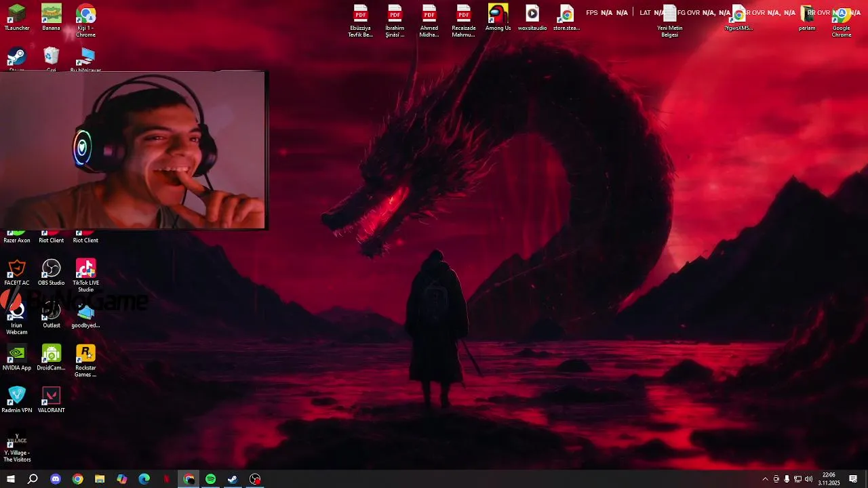The image size is (868, 488).
Task: Open the Windows Start menu
Action: (11, 479)
